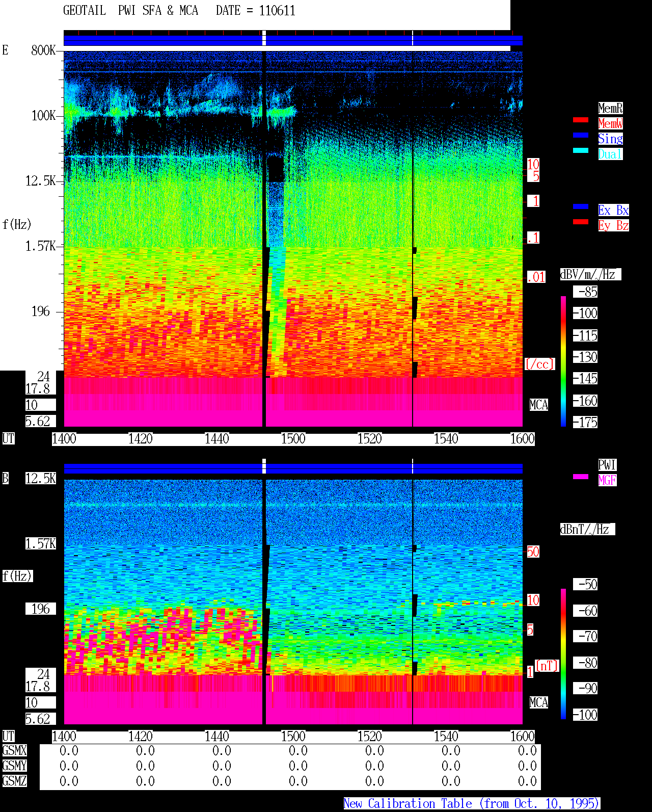Select the "GSMZ" row label
Viewport: 652px width, 812px height.
click(x=14, y=781)
